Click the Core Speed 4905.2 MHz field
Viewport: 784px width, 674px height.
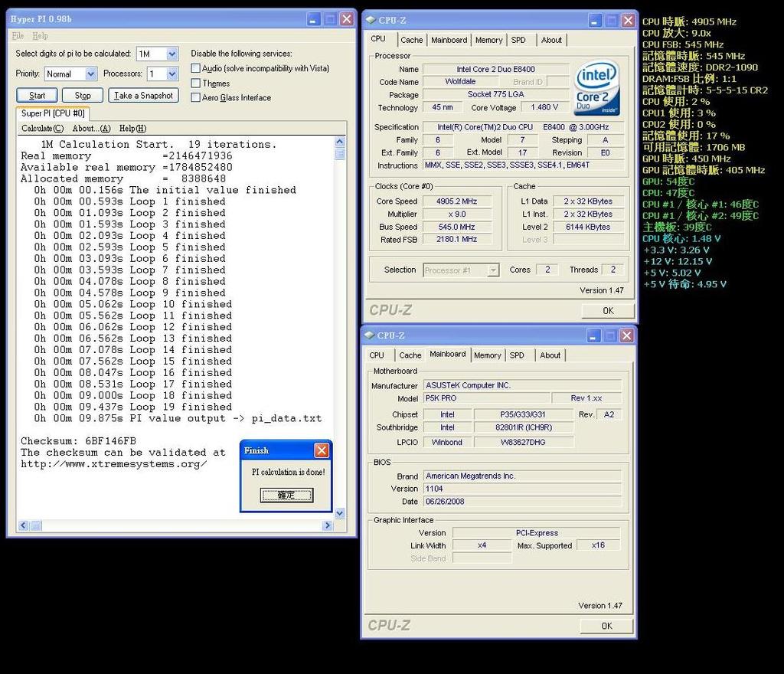click(x=457, y=201)
